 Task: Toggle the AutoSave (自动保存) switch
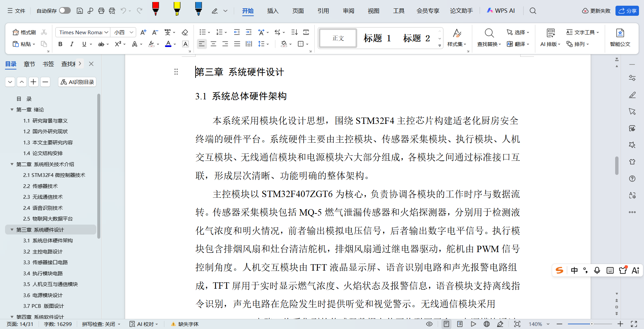65,11
